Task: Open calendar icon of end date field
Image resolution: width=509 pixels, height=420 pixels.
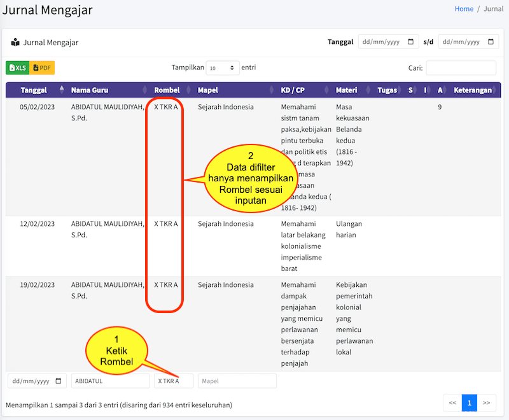Action: (491, 41)
